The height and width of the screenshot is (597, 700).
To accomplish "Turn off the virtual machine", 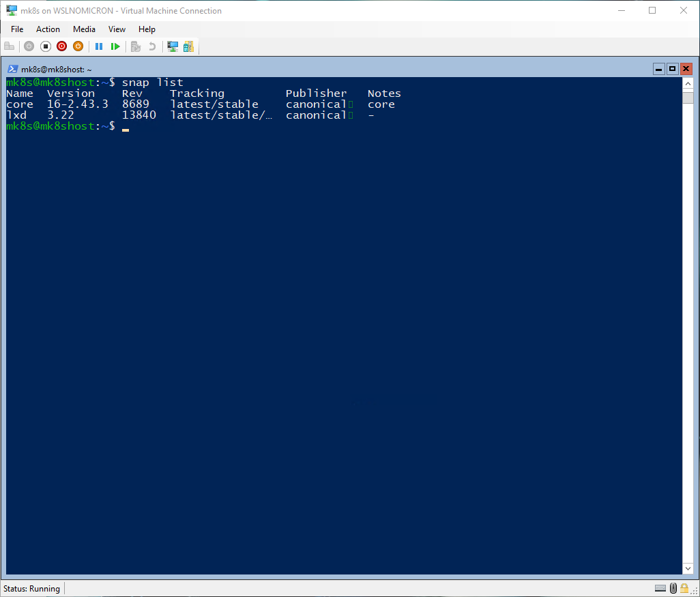I will pyautogui.click(x=45, y=46).
